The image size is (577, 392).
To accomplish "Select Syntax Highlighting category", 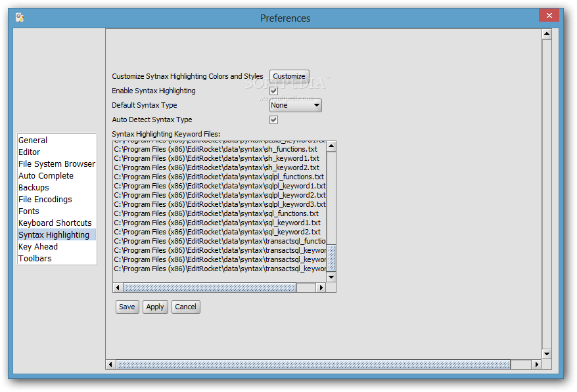I will point(57,234).
